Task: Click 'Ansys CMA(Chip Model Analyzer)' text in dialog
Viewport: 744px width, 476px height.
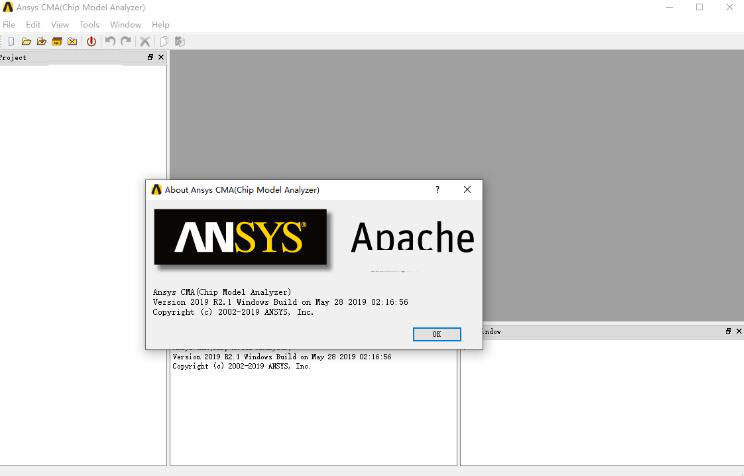Action: (222, 292)
